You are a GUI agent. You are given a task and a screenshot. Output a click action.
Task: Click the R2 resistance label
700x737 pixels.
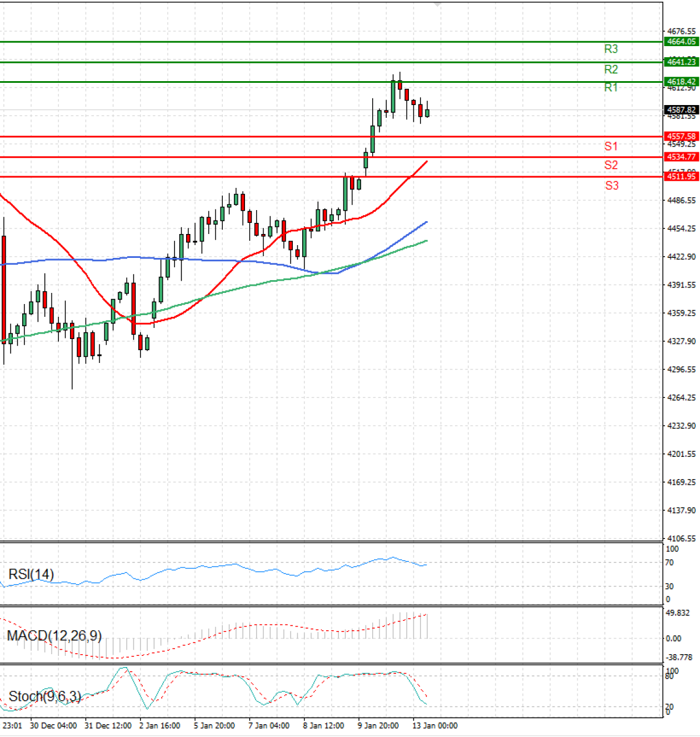click(611, 69)
